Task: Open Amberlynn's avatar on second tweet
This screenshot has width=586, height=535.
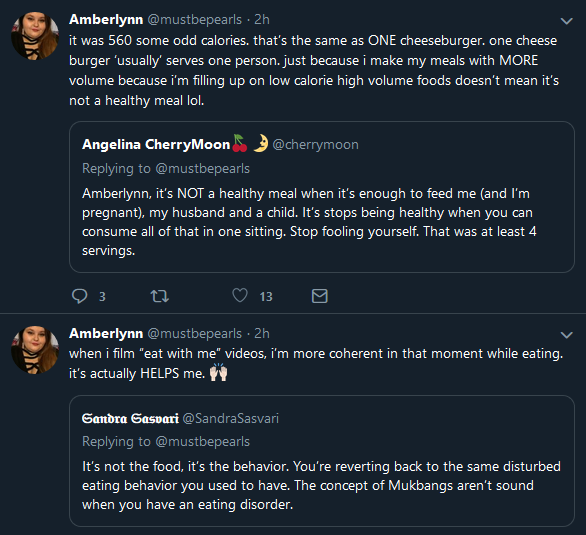Action: [x=35, y=349]
